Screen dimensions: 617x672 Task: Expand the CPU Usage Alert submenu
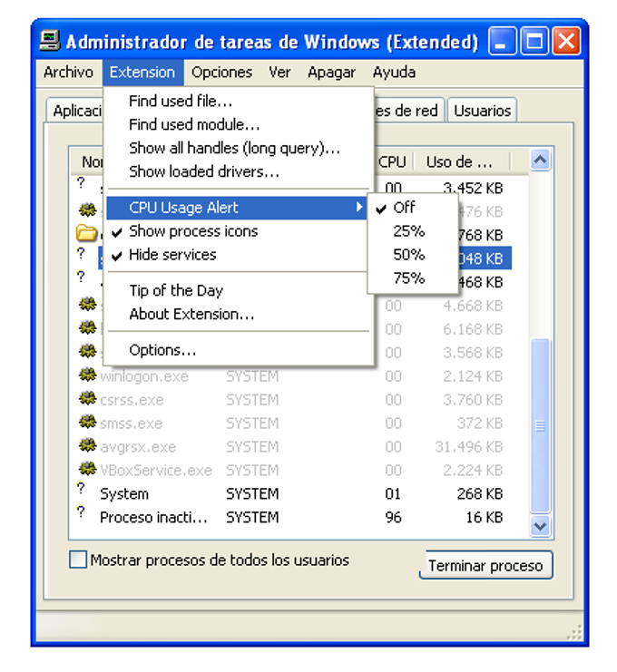[237, 208]
